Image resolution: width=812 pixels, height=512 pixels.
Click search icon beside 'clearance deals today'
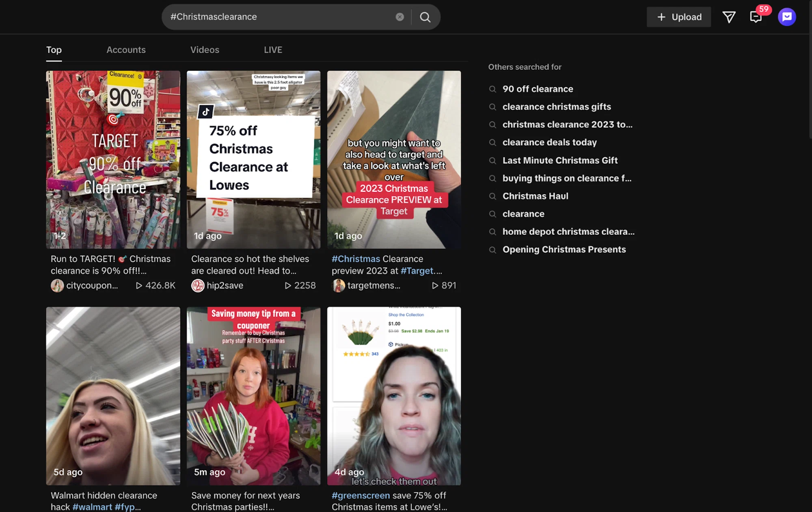[x=492, y=143]
